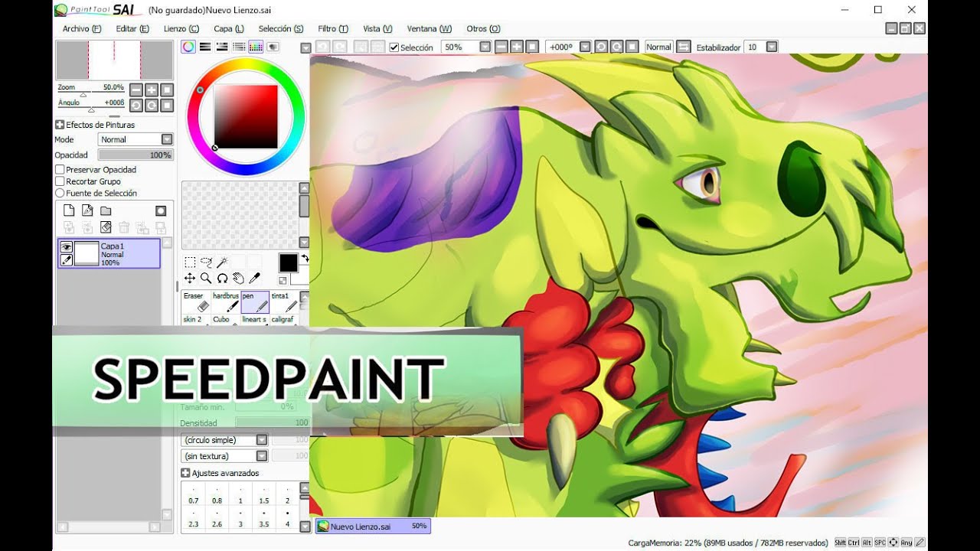Screen dimensions: 980x551
Task: Enable Preservar Opacidad checkbox
Action: click(x=60, y=169)
